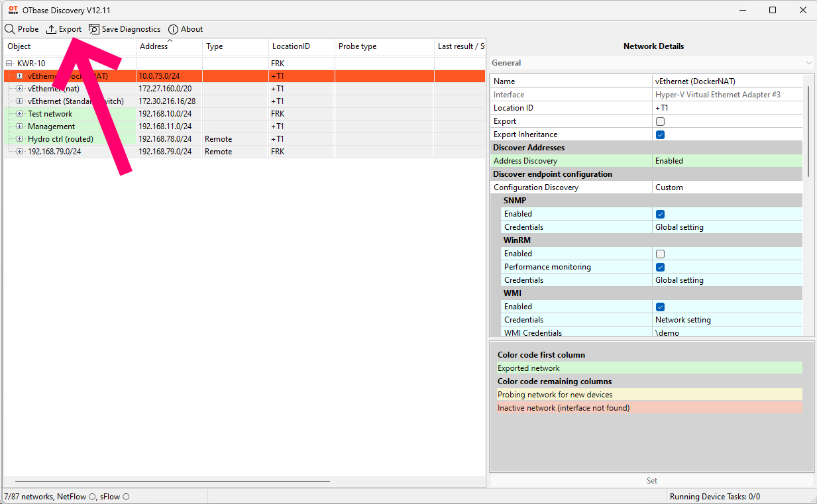This screenshot has height=504, width=817.
Task: Change the Configuration Discovery Custom value
Action: [728, 187]
